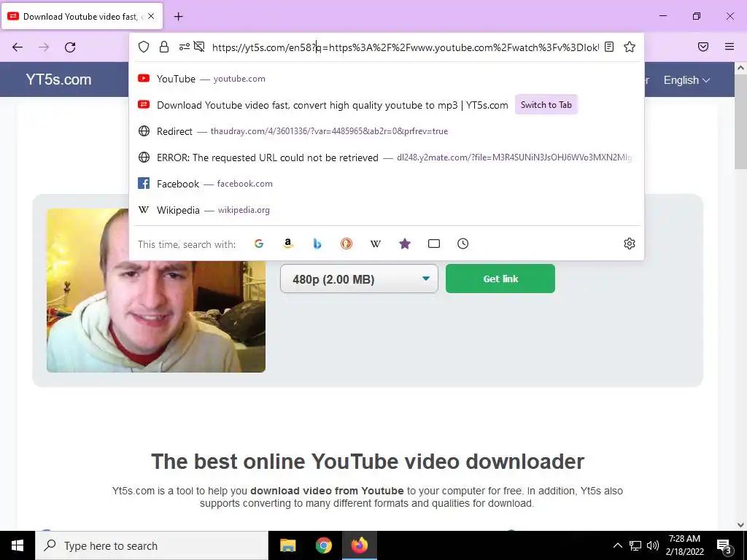This screenshot has height=560, width=747.
Task: Search this time with DuckDuckGo
Action: coord(347,244)
